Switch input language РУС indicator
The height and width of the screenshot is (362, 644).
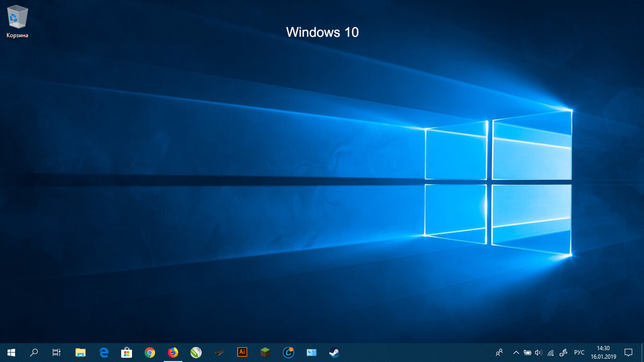tap(579, 352)
